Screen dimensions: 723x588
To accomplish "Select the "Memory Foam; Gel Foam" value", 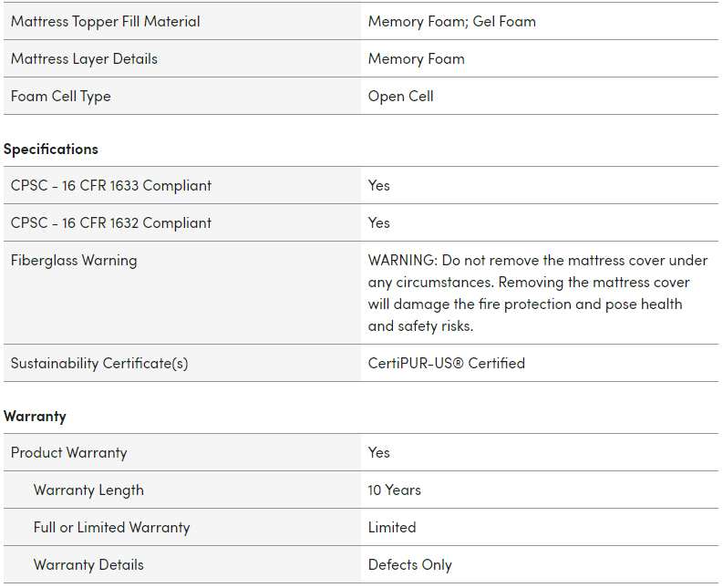I will tap(451, 21).
